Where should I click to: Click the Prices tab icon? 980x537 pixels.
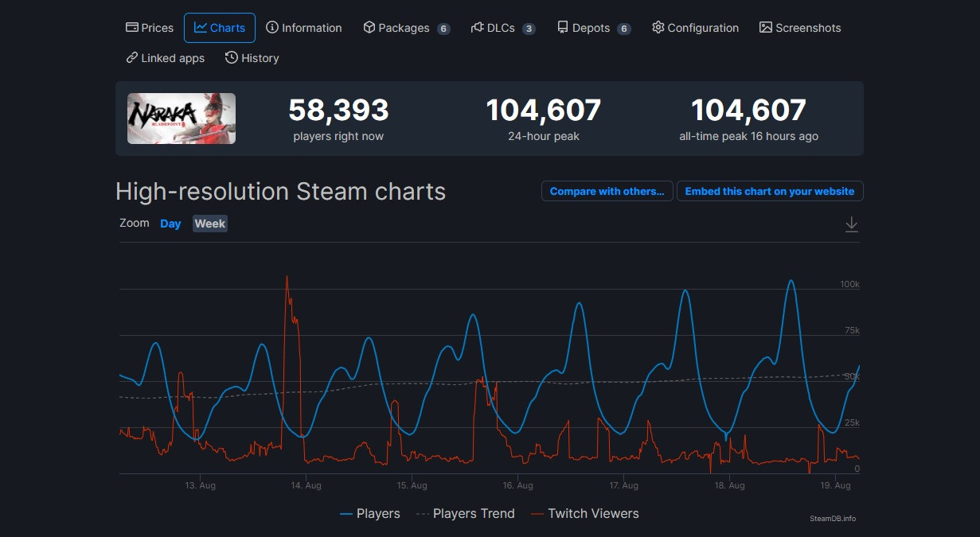click(x=132, y=28)
